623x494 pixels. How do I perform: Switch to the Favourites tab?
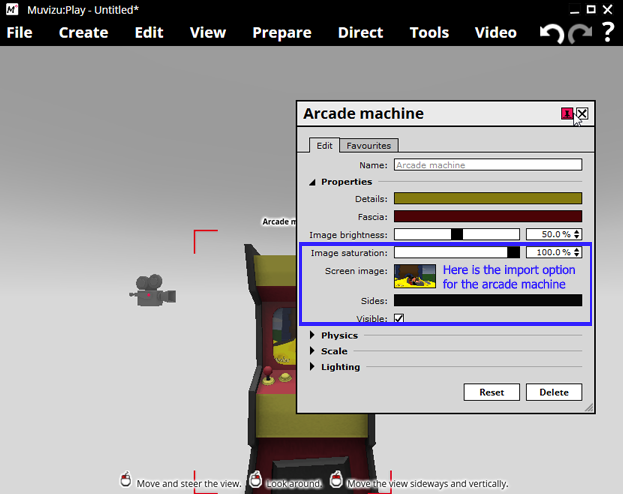click(x=369, y=145)
